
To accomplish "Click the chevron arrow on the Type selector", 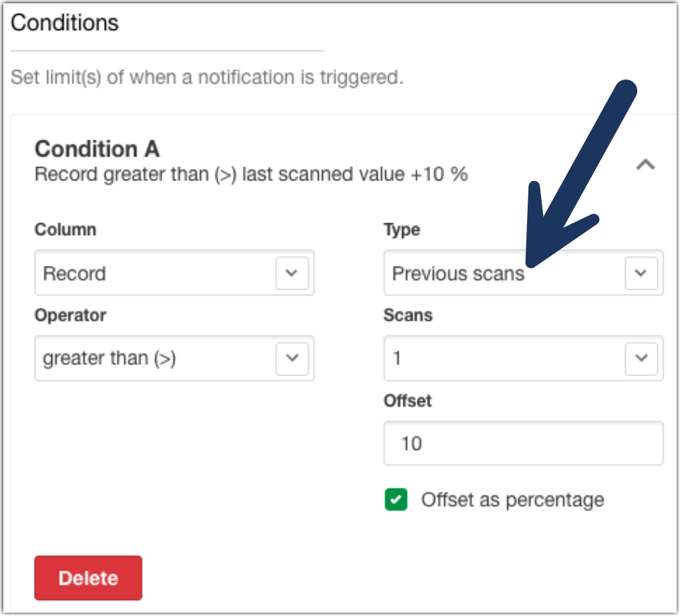I will tap(641, 273).
